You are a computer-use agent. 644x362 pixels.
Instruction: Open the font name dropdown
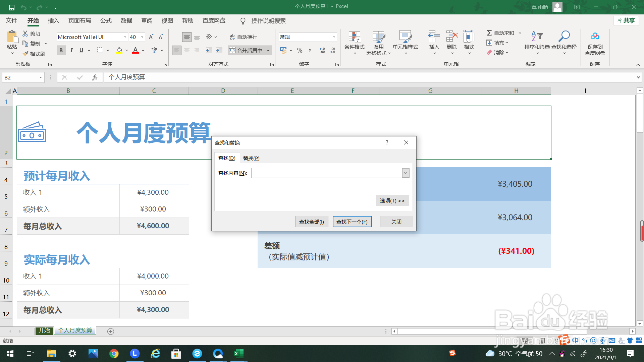coord(125,37)
